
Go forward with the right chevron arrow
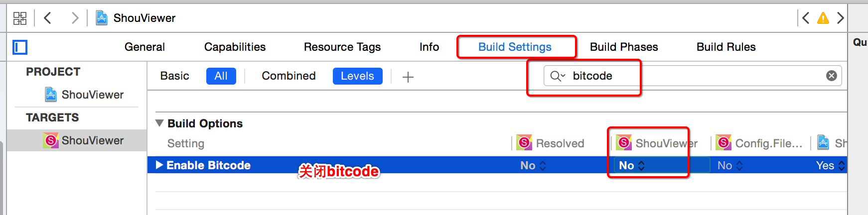75,18
